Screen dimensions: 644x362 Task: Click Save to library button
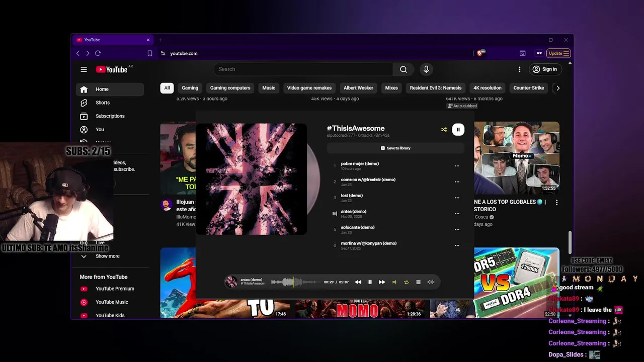pyautogui.click(x=395, y=148)
